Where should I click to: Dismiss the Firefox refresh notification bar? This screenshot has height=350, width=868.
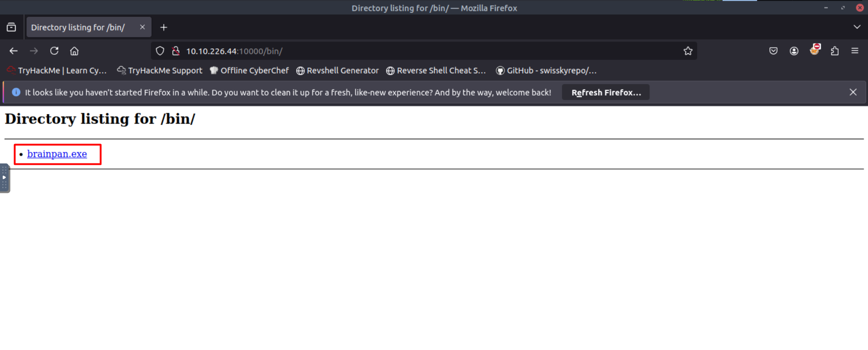click(x=853, y=92)
